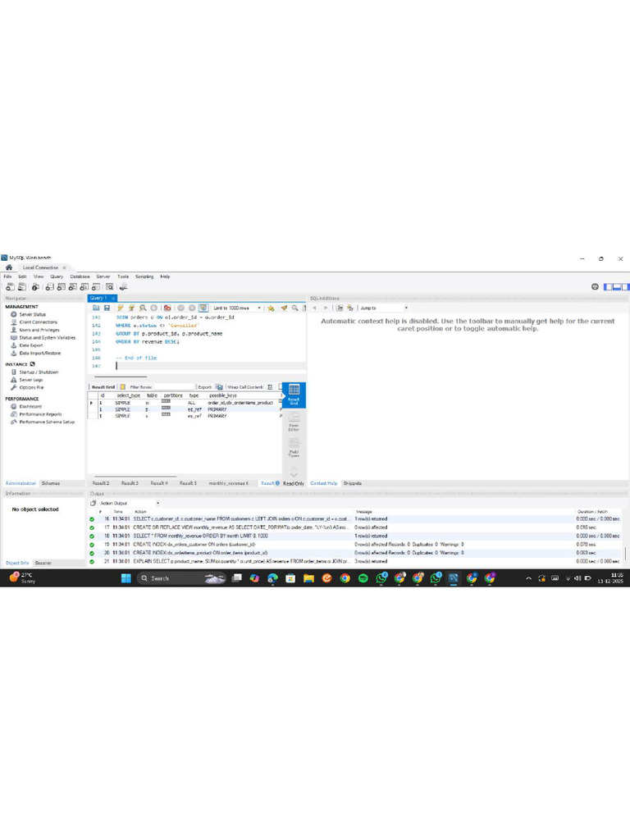Toggle invisible characters icon in editor toolbar
The height and width of the screenshot is (840, 630).
pyautogui.click(x=304, y=308)
